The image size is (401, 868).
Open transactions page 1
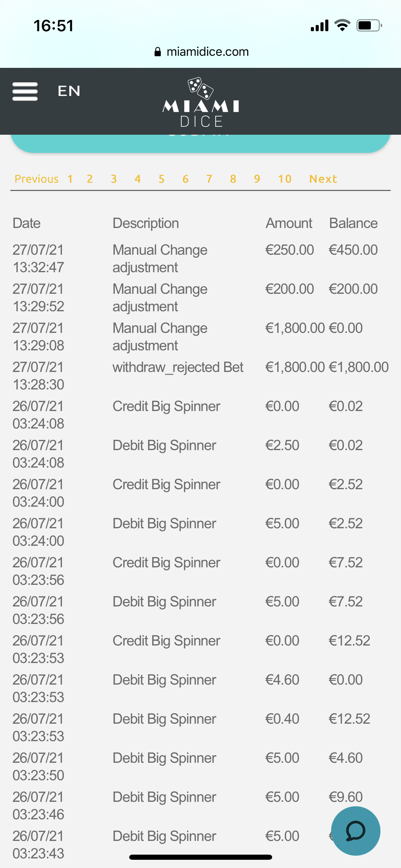pos(70,179)
